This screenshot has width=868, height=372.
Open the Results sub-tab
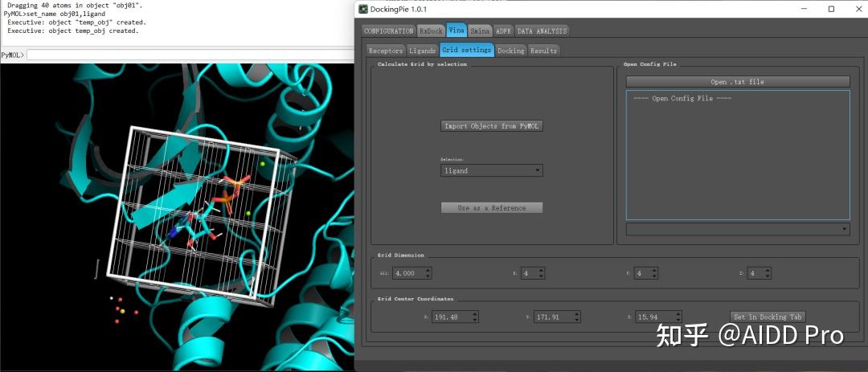pyautogui.click(x=543, y=51)
